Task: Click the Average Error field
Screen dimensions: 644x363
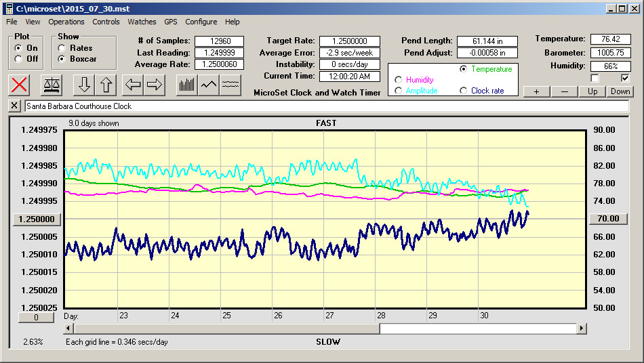Action: tap(350, 53)
